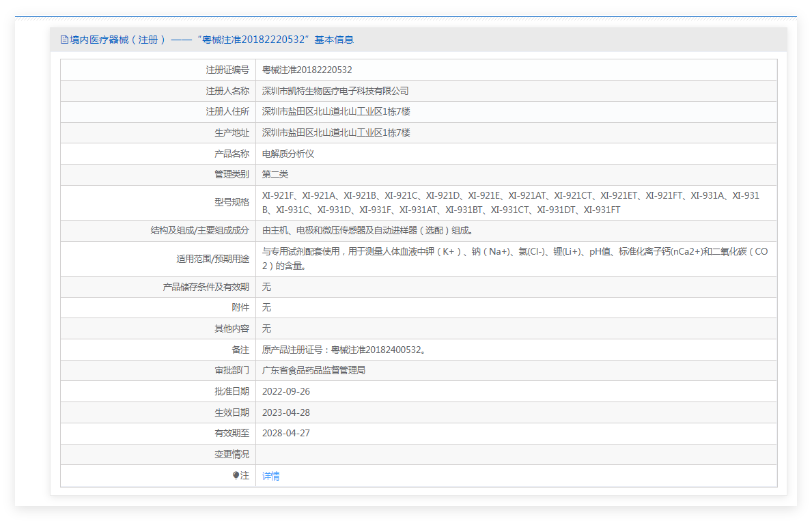This screenshot has height=521, width=812.
Task: Click the 批准日期 label
Action: [x=232, y=391]
